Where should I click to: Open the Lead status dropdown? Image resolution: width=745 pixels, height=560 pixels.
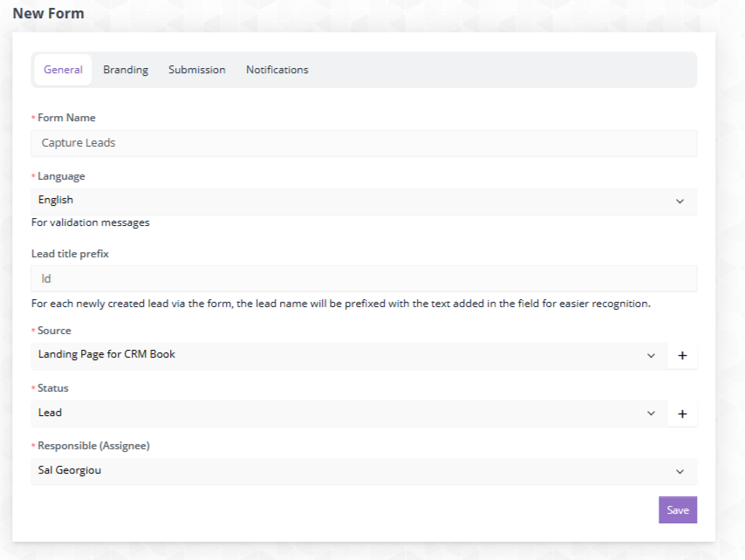pyautogui.click(x=349, y=413)
